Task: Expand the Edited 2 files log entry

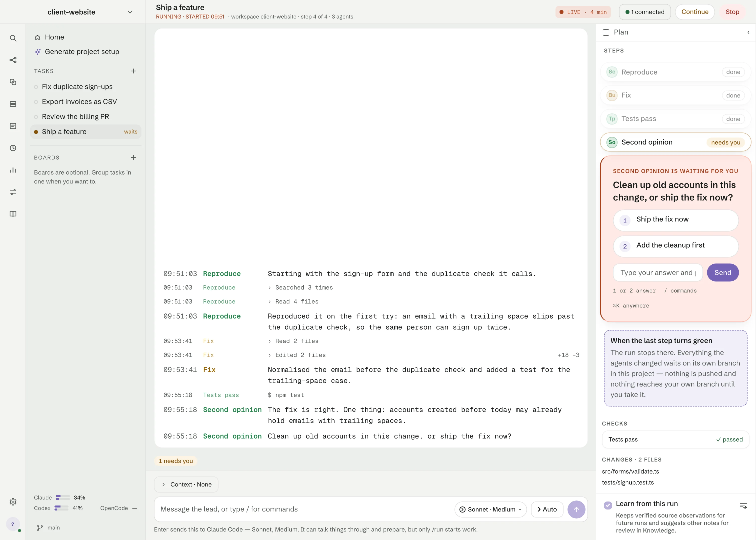Action: tap(296, 355)
